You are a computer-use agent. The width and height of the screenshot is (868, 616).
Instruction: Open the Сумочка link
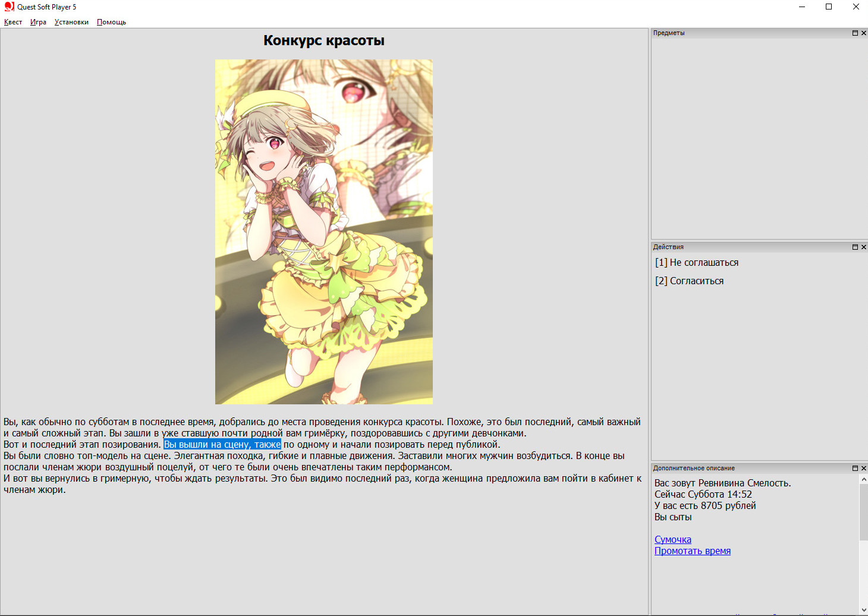pyautogui.click(x=673, y=540)
